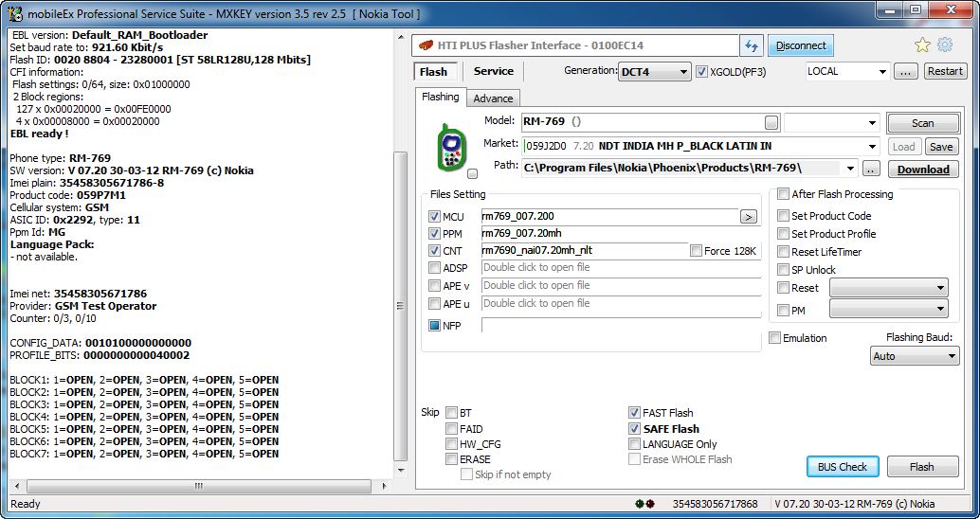
Task: Enable the Emulation checkbox
Action: tap(775, 338)
